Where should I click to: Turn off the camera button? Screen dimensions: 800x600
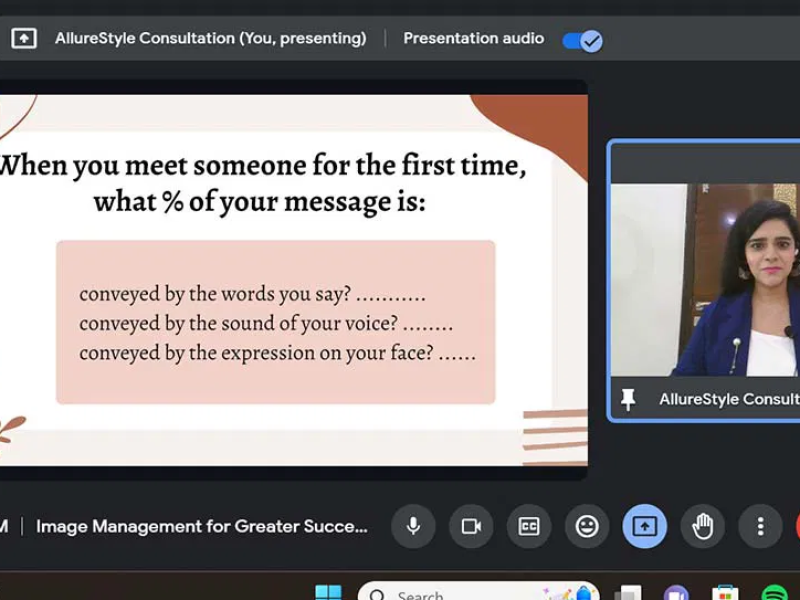[x=471, y=526]
